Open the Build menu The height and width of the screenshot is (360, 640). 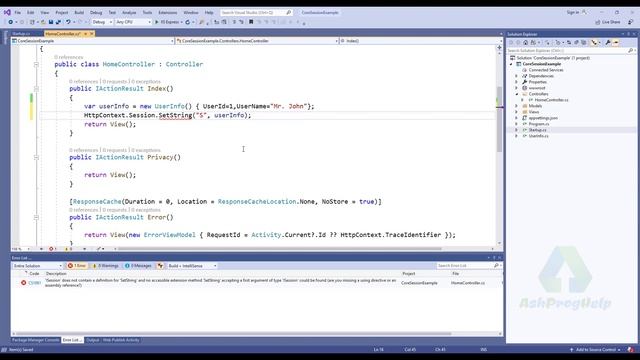click(x=79, y=12)
